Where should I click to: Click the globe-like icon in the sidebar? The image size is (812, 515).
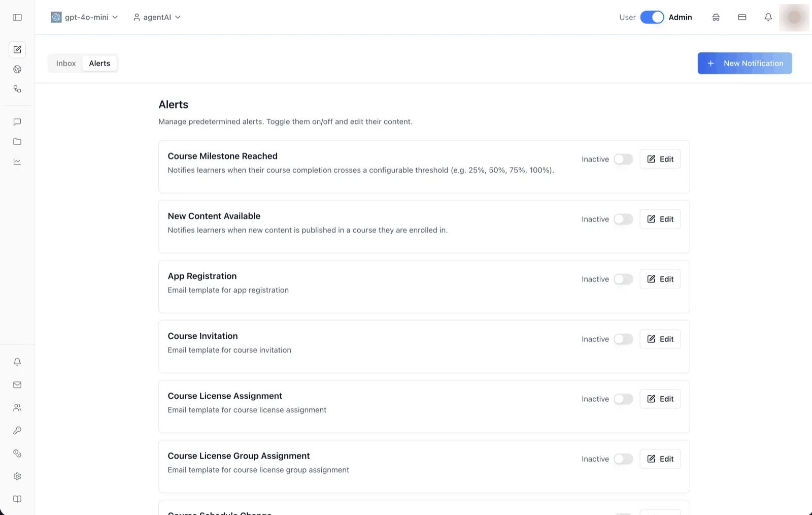17,70
